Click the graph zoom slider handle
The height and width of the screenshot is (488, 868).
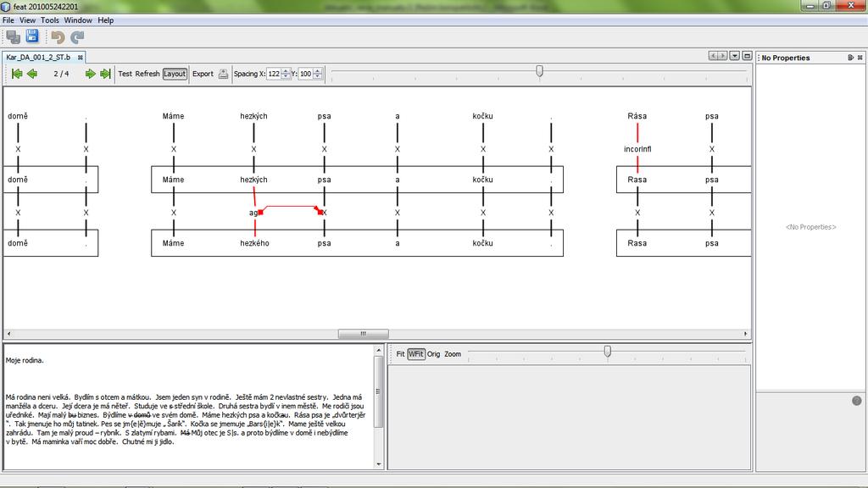click(x=539, y=71)
